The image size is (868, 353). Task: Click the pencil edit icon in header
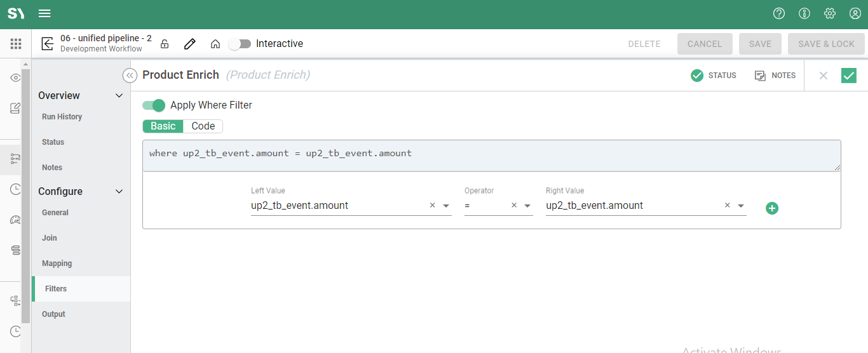(x=189, y=44)
